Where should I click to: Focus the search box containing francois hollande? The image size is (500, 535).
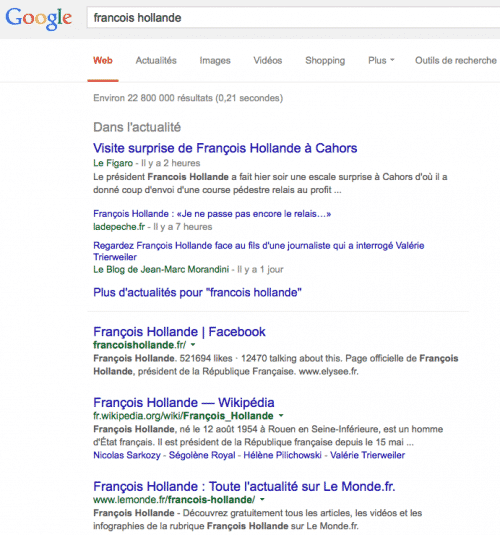pos(294,17)
